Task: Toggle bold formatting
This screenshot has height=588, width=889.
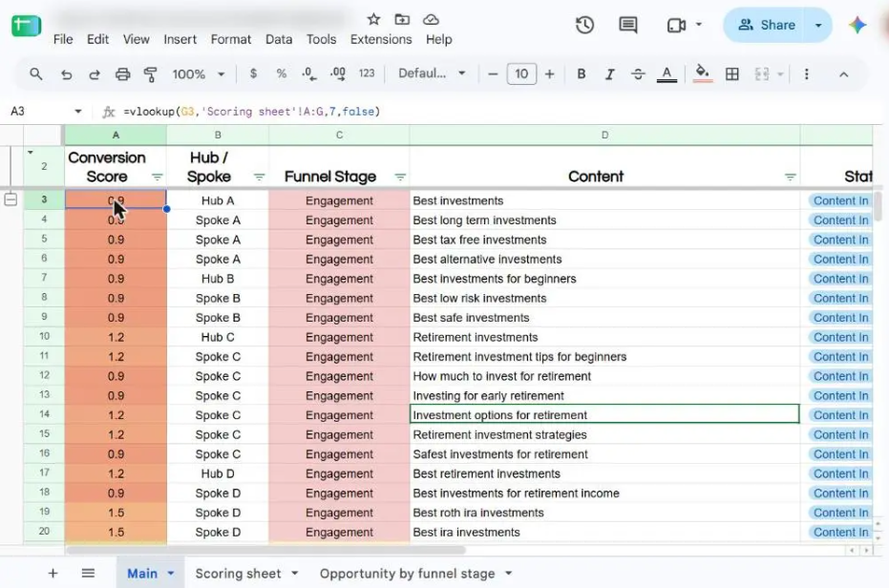Action: click(x=582, y=73)
